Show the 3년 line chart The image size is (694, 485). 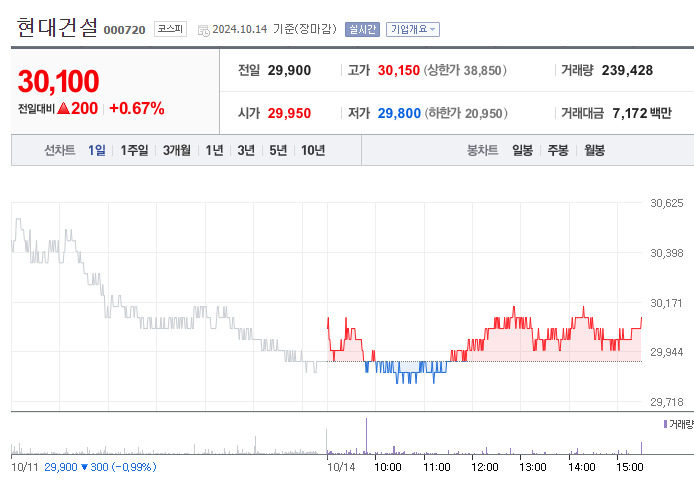246,150
